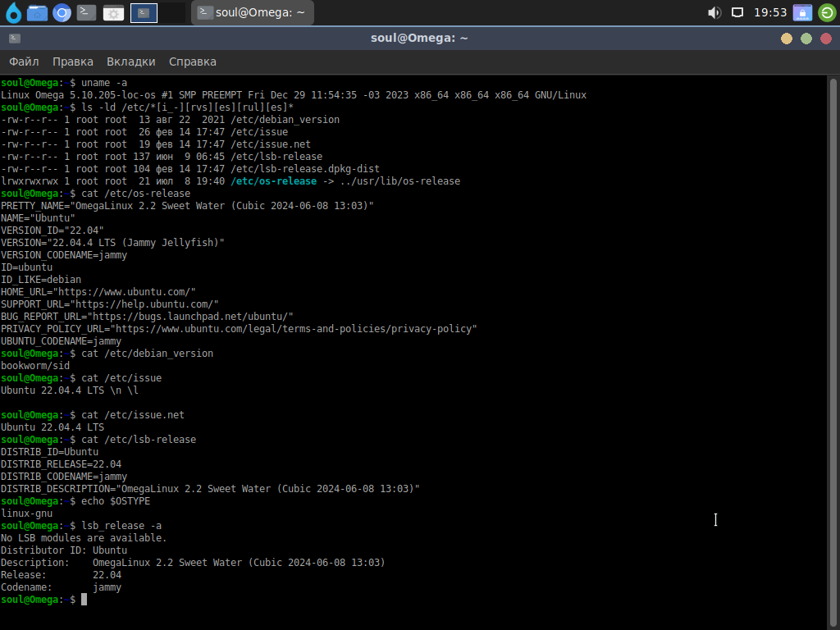Launch the Chromium browser from the panel

62,13
